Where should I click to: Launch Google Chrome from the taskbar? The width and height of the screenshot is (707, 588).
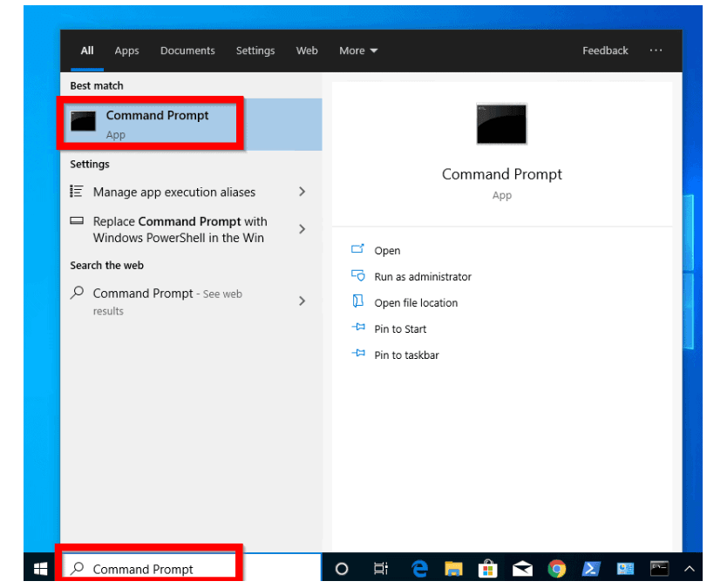pos(556,569)
